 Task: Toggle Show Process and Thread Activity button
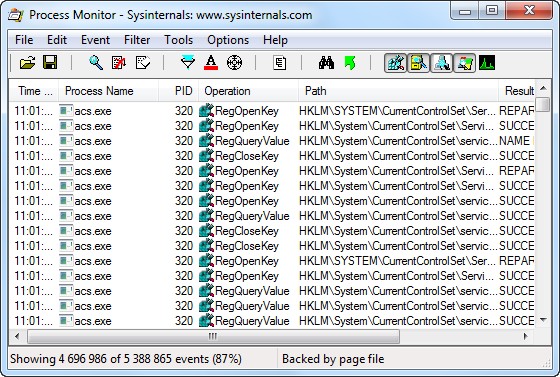click(464, 63)
